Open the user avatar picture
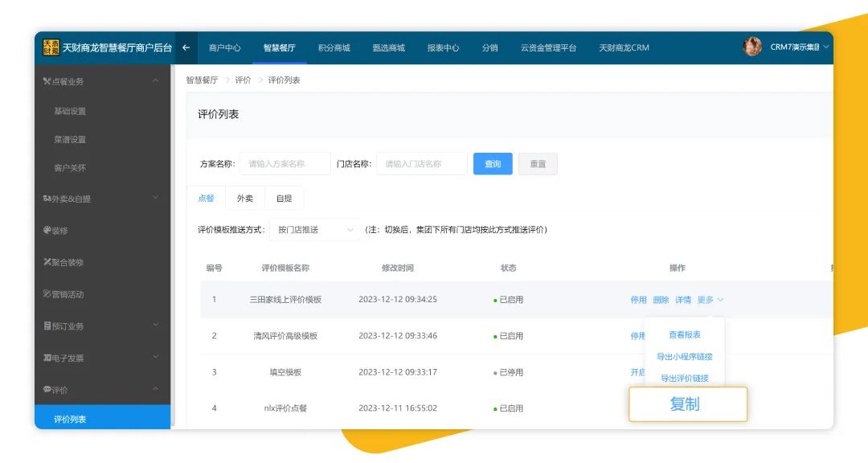868x463 pixels. (752, 47)
